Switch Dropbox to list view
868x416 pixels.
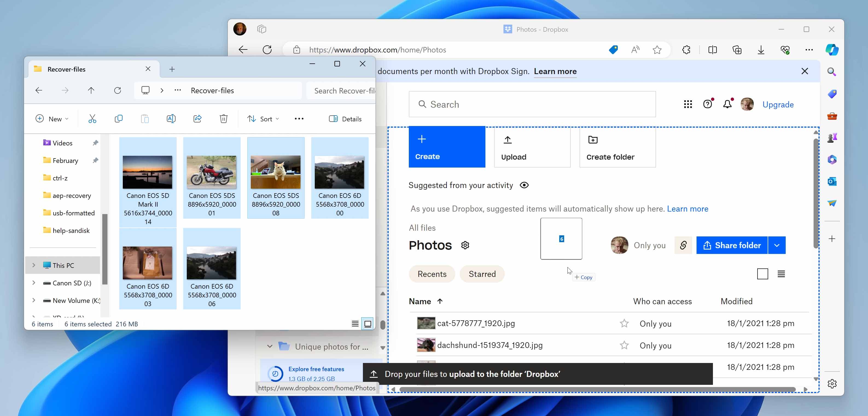pyautogui.click(x=781, y=274)
